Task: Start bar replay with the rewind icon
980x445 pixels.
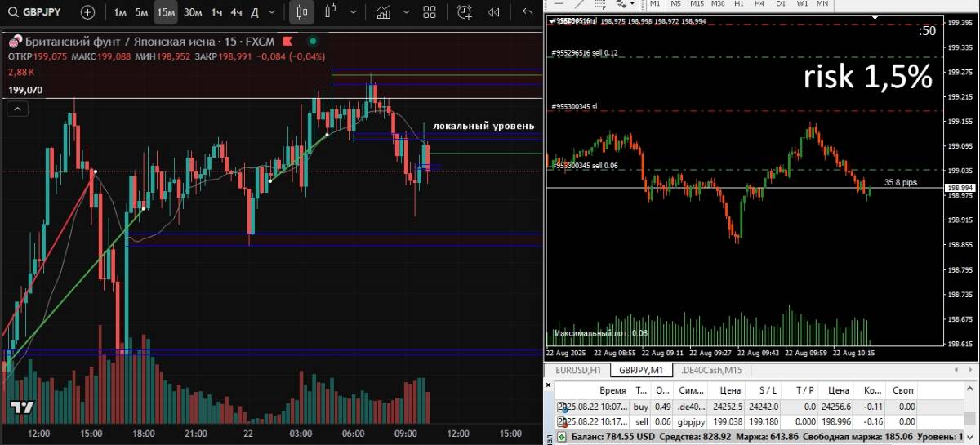Action: pos(493,12)
